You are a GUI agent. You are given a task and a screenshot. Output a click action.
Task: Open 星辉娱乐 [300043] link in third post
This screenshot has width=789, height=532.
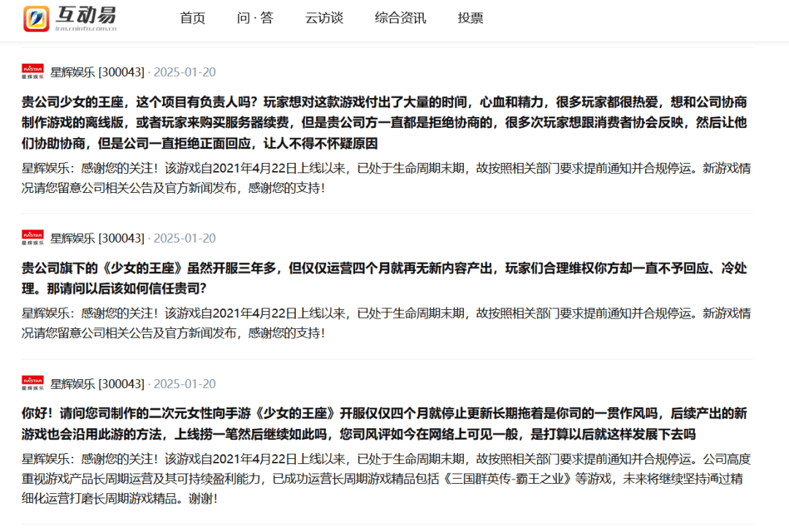pyautogui.click(x=97, y=384)
